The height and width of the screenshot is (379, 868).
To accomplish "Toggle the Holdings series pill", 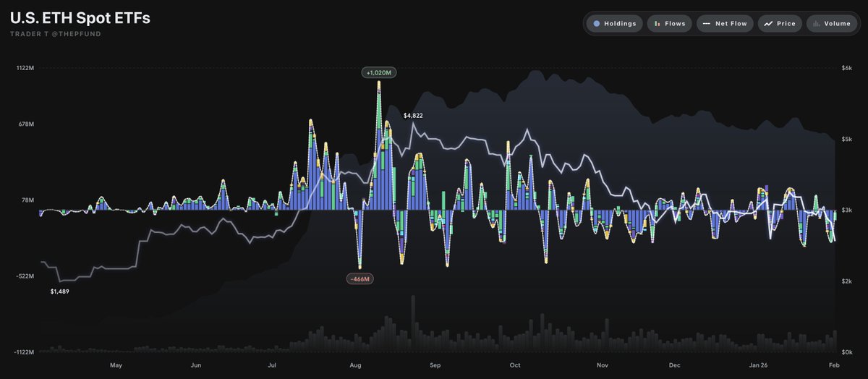I will click(614, 24).
